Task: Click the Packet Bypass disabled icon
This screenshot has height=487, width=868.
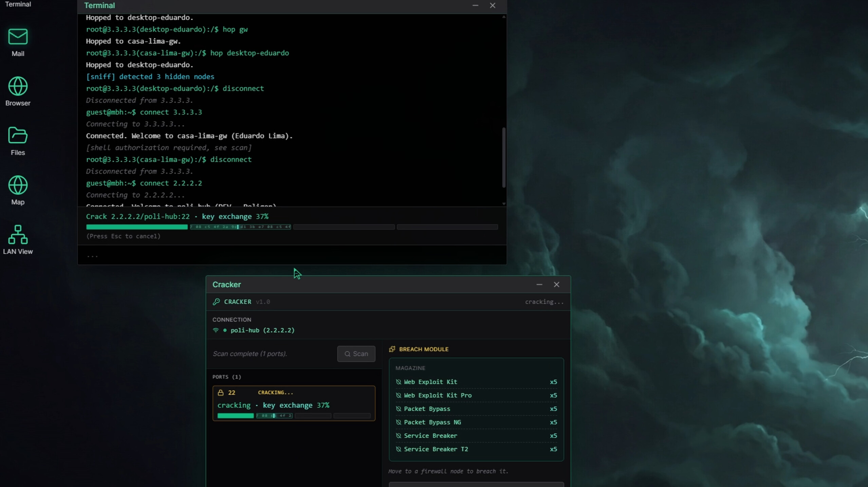Action: pyautogui.click(x=399, y=409)
